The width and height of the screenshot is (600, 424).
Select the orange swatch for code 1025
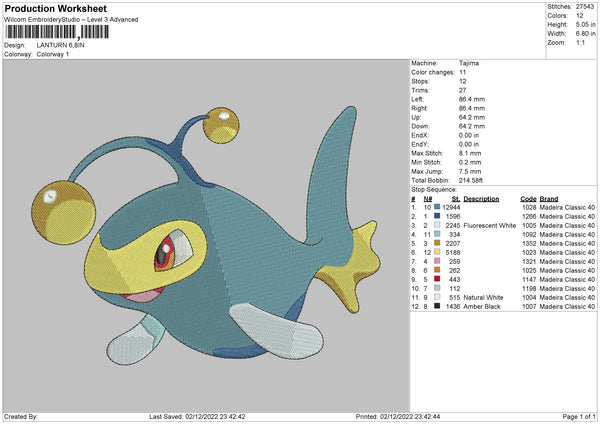coord(437,270)
